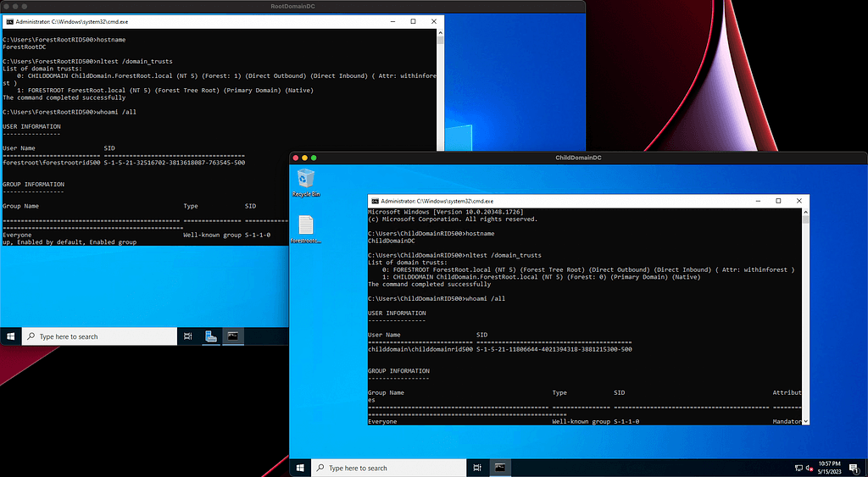The width and height of the screenshot is (868, 477).
Task: Click Task View icon in ChildDomainDC taskbar
Action: (477, 468)
